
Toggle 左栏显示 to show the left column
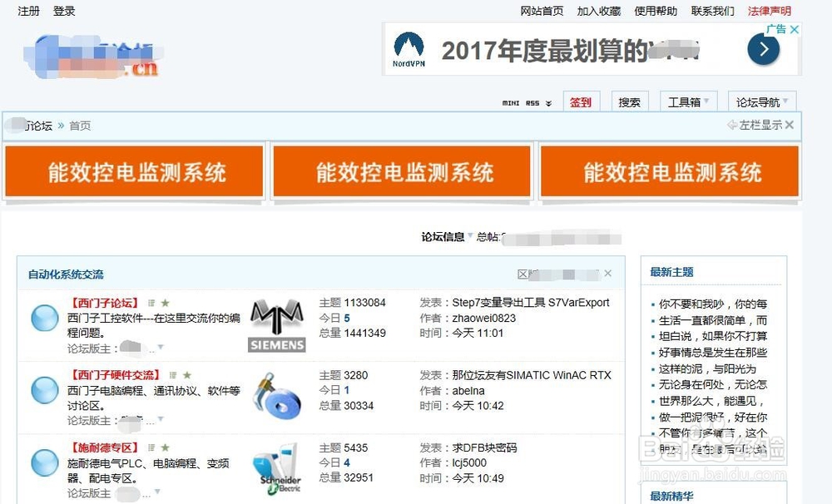(x=762, y=125)
